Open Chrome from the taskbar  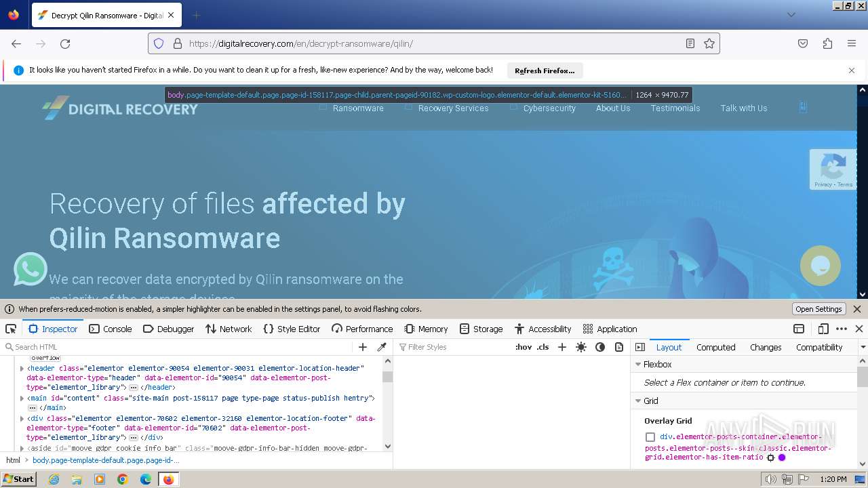pos(123,479)
